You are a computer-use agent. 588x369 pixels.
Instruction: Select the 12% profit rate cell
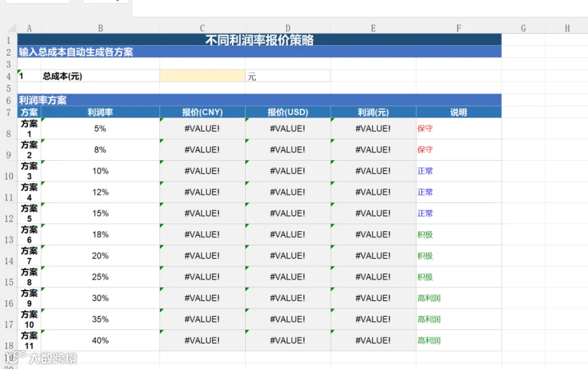(x=100, y=192)
